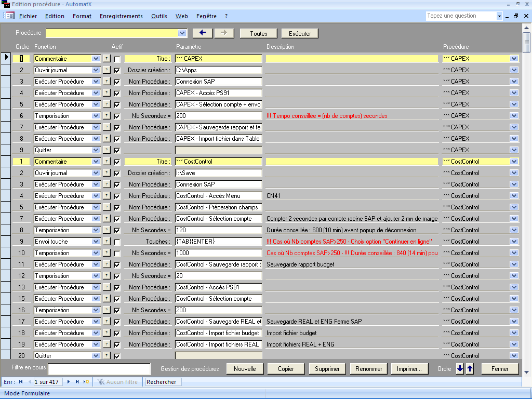The height and width of the screenshot is (399, 532).
Task: Uncheck Actif on the 120 seconds Temporisation row
Action: [x=117, y=231]
